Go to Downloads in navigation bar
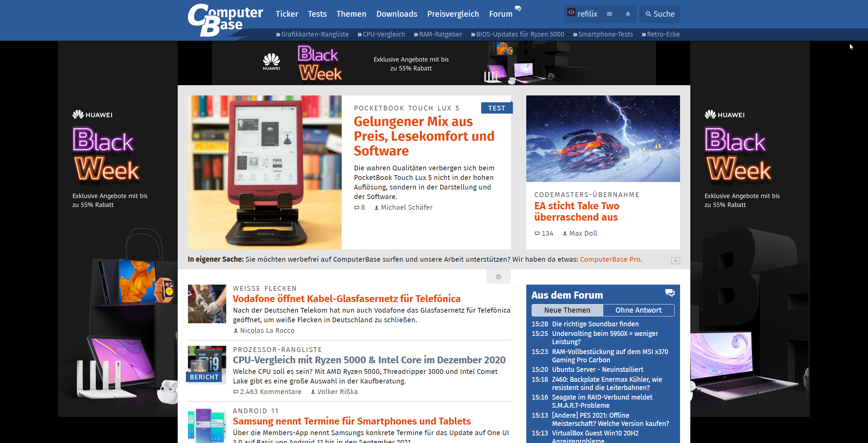 point(397,14)
